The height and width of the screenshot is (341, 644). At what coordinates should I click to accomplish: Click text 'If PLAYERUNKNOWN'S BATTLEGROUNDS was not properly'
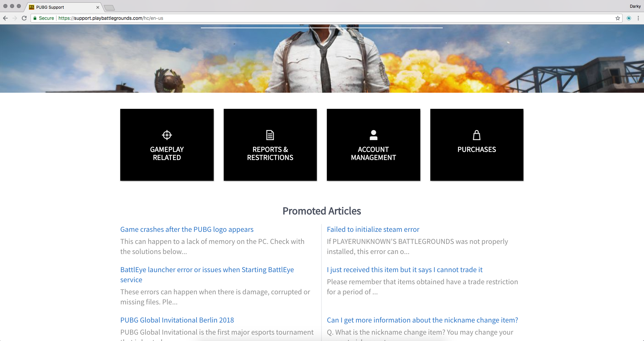coord(417,242)
